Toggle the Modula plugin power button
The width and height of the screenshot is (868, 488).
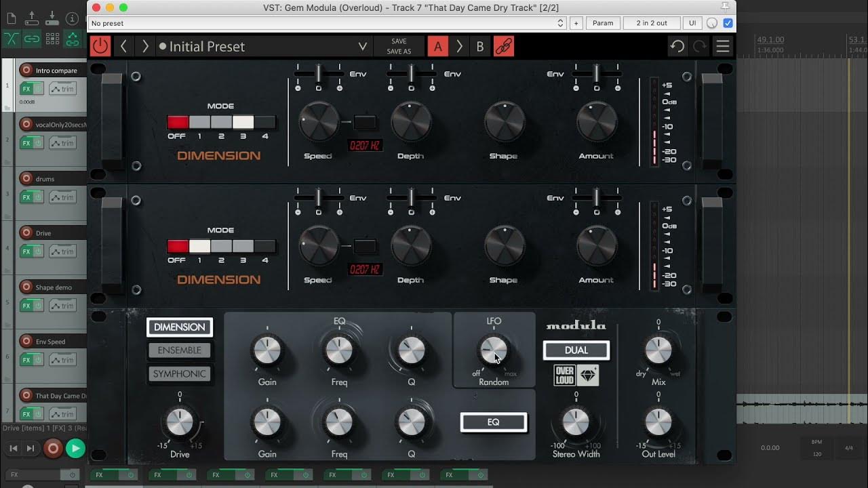(100, 46)
